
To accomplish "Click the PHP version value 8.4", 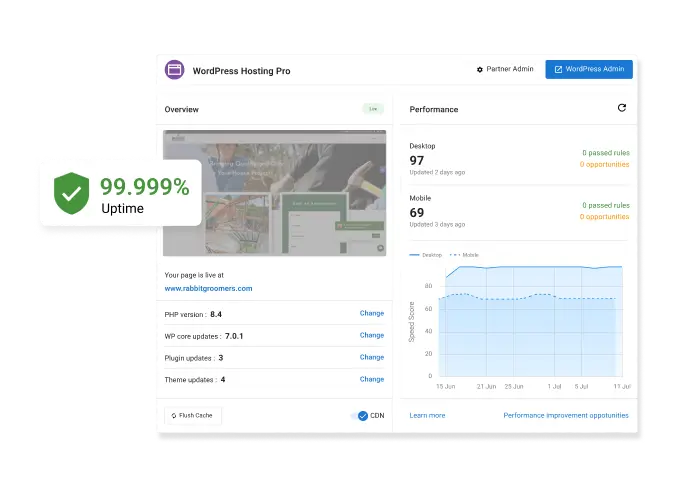I will click(x=216, y=314).
